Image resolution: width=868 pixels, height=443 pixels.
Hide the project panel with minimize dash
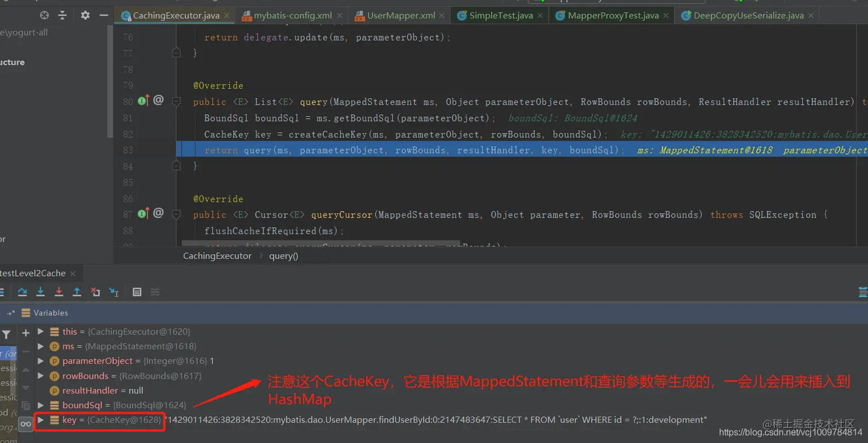click(103, 15)
